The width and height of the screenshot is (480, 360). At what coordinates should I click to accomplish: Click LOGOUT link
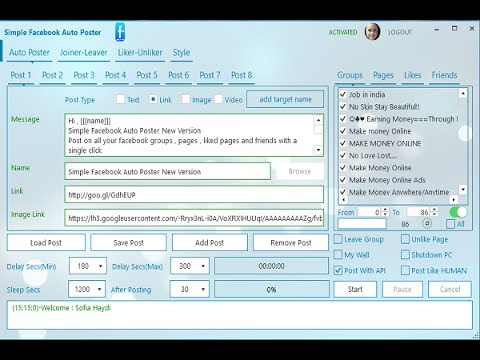pyautogui.click(x=400, y=32)
